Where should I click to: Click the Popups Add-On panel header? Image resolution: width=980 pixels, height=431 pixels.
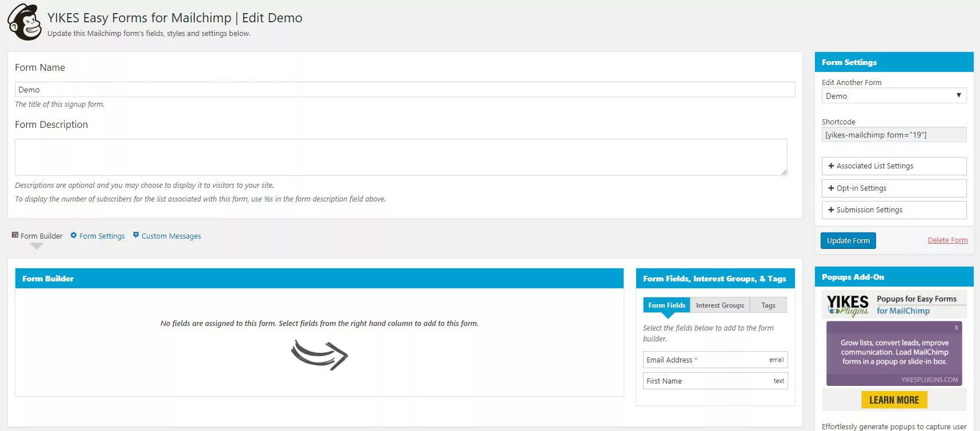[894, 277]
